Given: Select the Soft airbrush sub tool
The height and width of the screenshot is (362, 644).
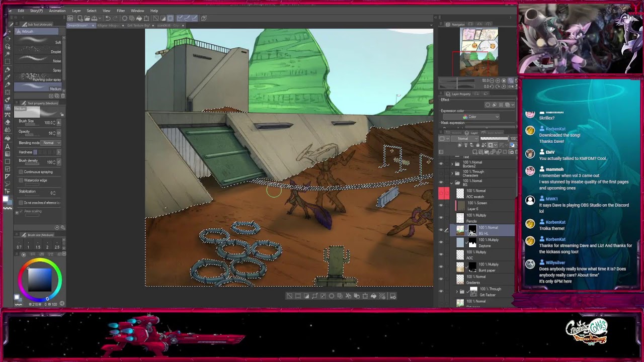Looking at the screenshot, I should 39,41.
